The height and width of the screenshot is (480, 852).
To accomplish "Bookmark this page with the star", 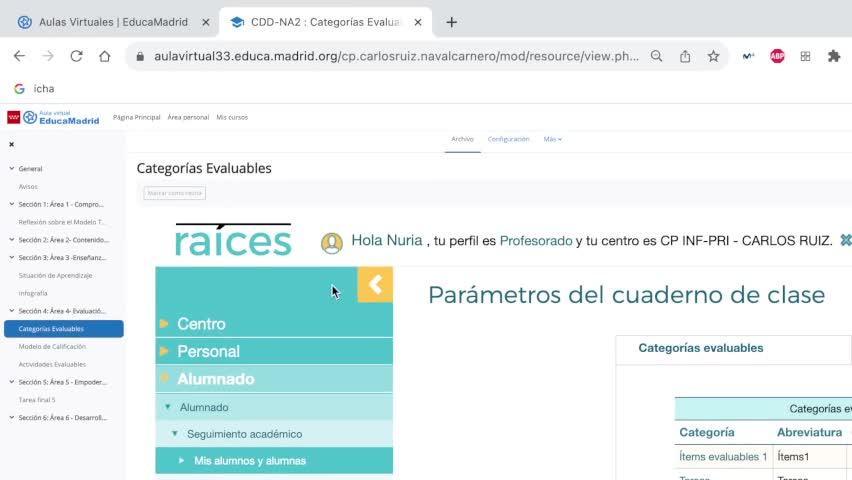I will click(713, 56).
